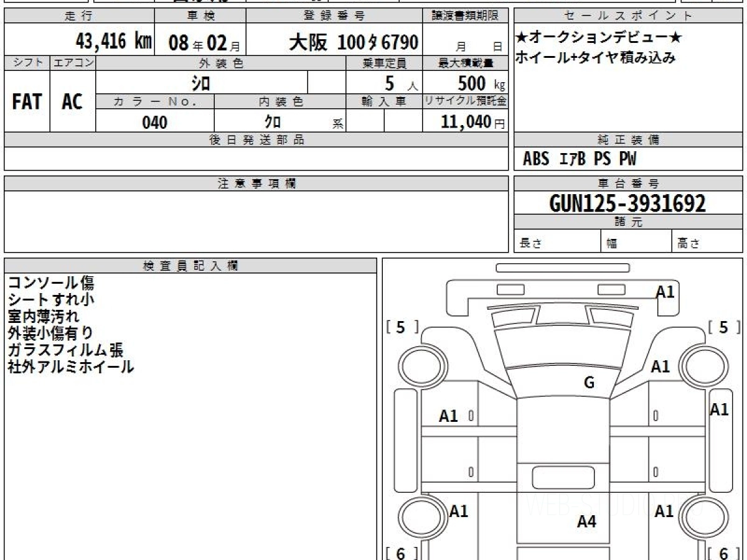This screenshot has height=560, width=747.
Task: Click the ★オークションデビュー★ line
Action: click(599, 38)
